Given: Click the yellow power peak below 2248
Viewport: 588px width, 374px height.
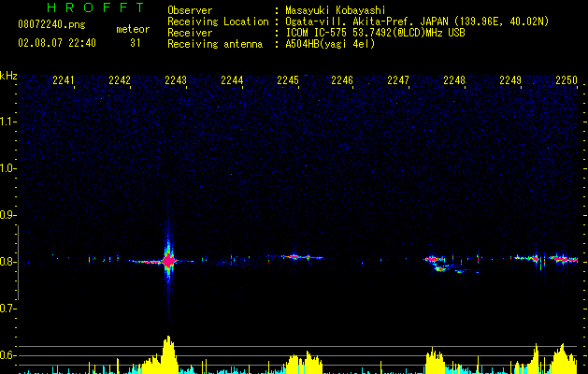Looking at the screenshot, I should coord(435,361).
